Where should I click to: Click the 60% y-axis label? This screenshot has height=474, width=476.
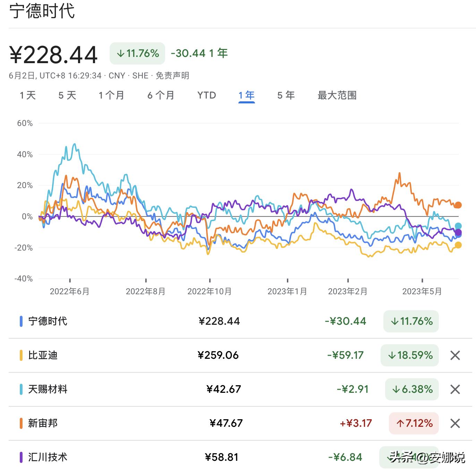point(25,123)
